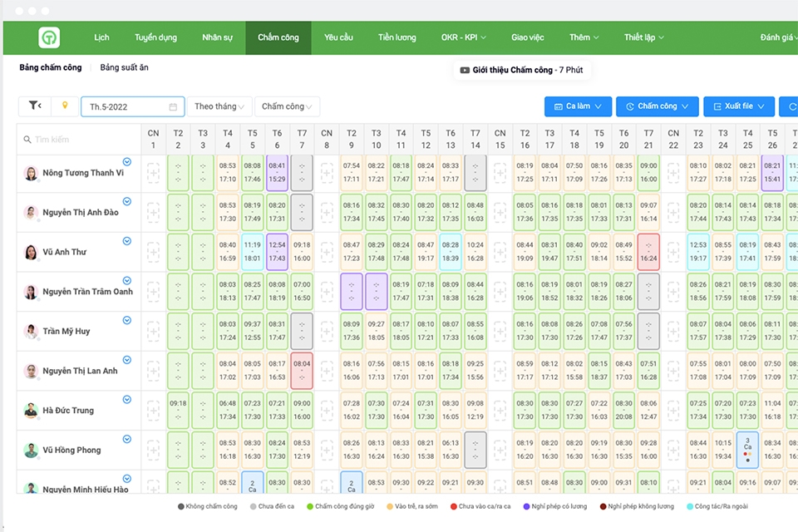The height and width of the screenshot is (532, 798).
Task: Expand options for Hà Đức Trung
Action: coord(127,400)
